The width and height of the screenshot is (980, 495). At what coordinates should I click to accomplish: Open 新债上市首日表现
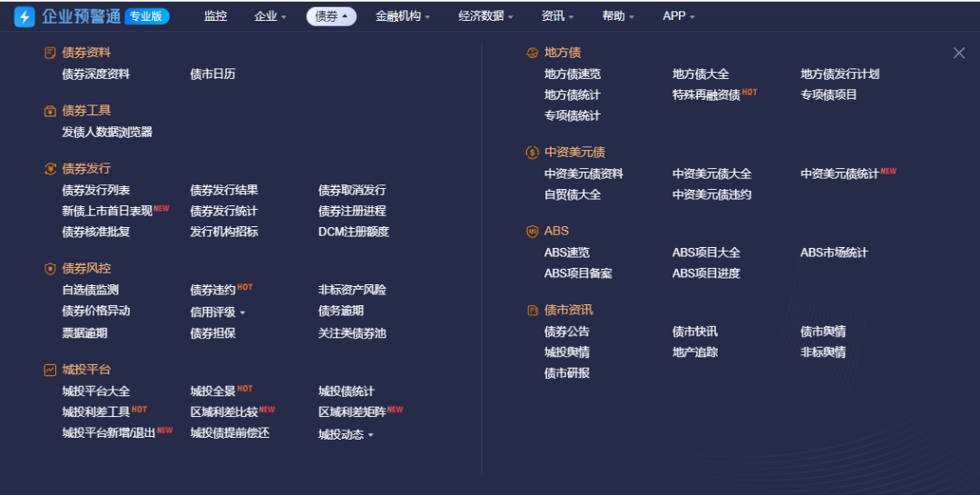(107, 211)
